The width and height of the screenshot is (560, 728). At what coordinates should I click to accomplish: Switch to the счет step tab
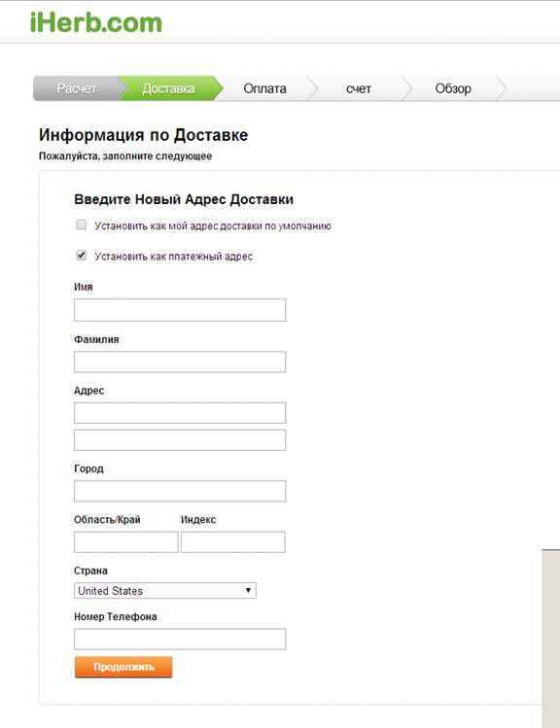pos(359,88)
